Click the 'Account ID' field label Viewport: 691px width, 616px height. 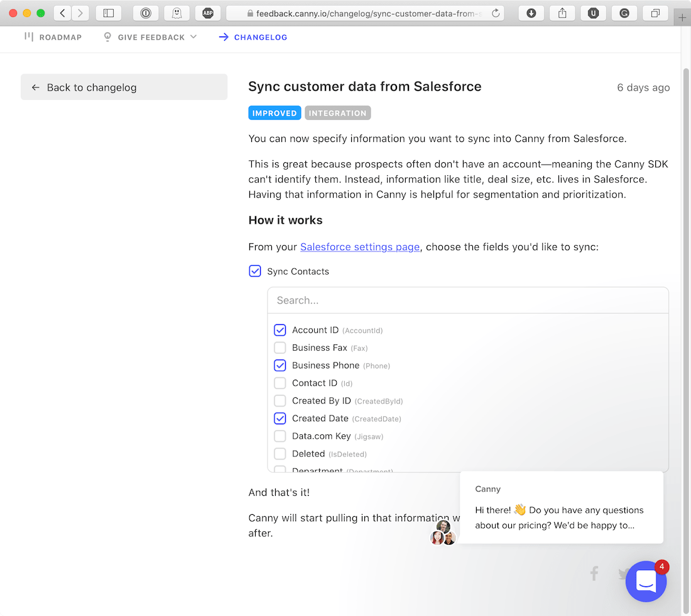click(x=315, y=330)
